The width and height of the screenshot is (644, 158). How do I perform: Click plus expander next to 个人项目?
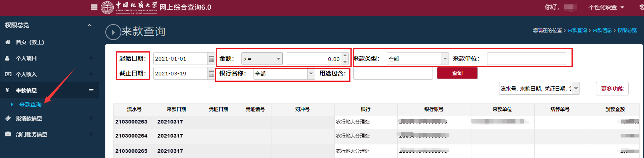point(91,58)
